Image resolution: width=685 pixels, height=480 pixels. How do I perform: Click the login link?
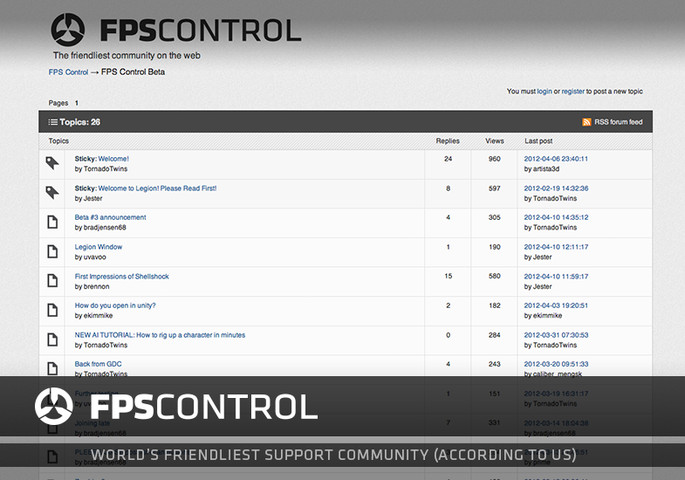[544, 91]
